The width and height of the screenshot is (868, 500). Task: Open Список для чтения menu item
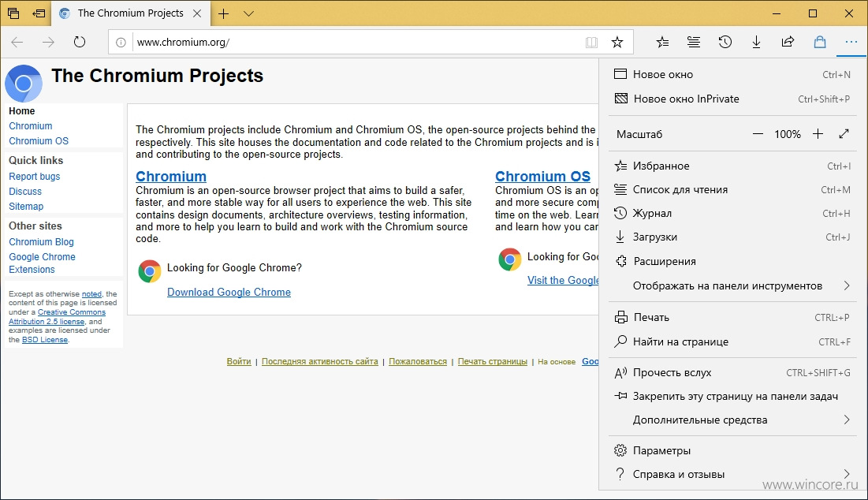pos(732,190)
